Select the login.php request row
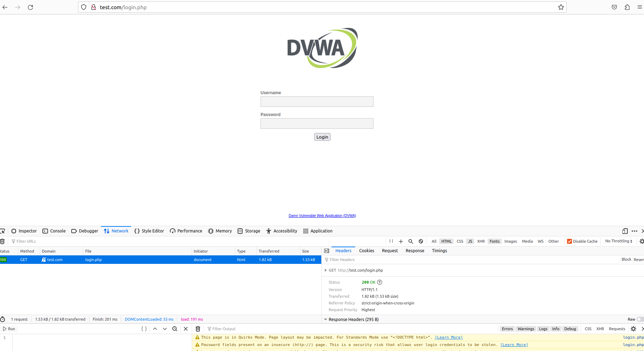644x351 pixels. (x=161, y=260)
